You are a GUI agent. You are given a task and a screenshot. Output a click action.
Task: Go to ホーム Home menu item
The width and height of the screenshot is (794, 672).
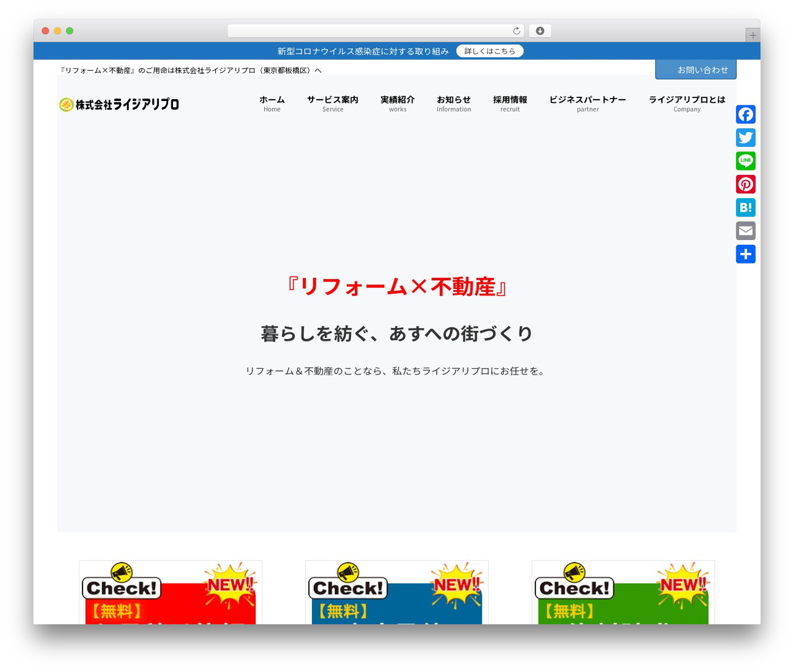pyautogui.click(x=272, y=104)
